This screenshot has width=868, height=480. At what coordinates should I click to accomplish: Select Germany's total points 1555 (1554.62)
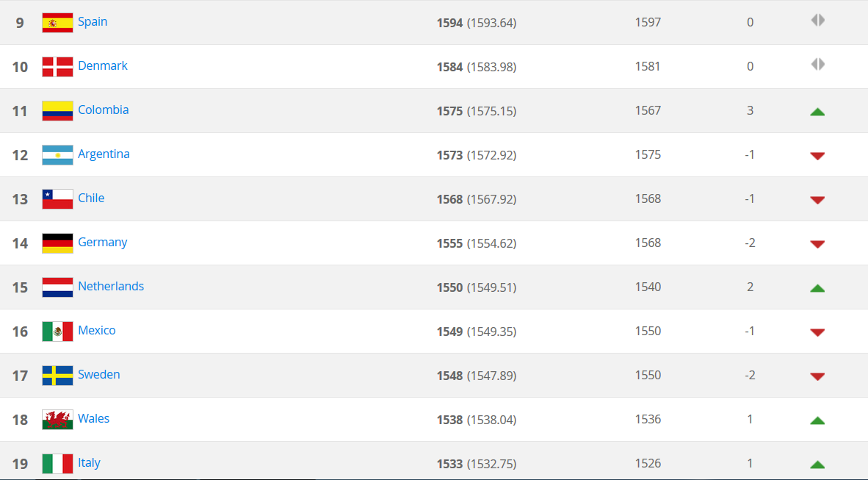(x=476, y=243)
